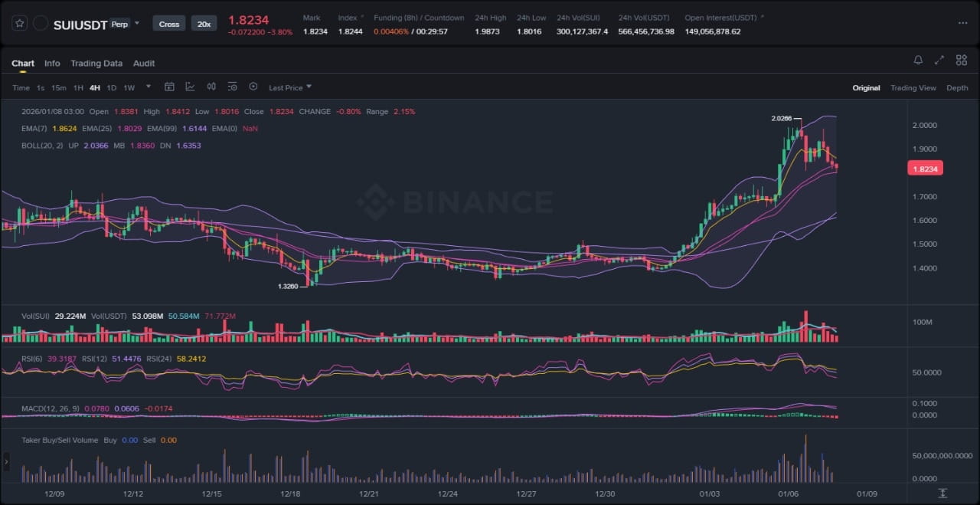Switch to Depth chart view
Screen dimensions: 980x505
957,88
